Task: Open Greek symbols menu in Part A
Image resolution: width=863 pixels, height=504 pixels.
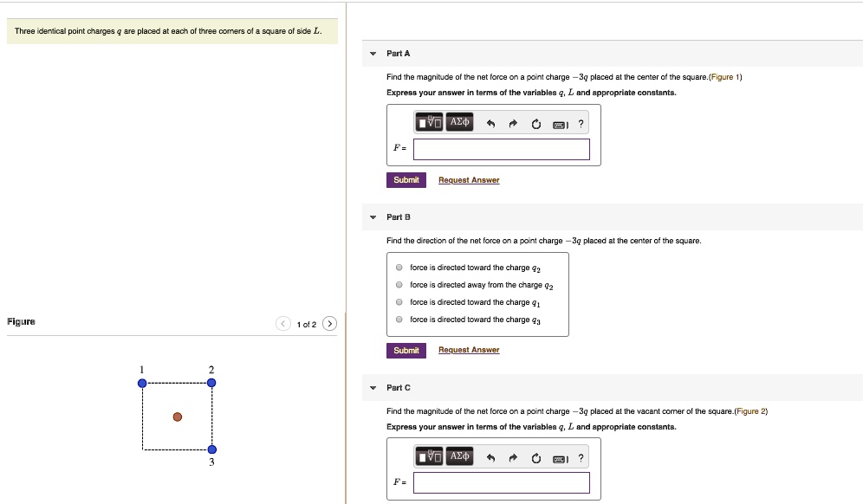Action: (x=459, y=122)
